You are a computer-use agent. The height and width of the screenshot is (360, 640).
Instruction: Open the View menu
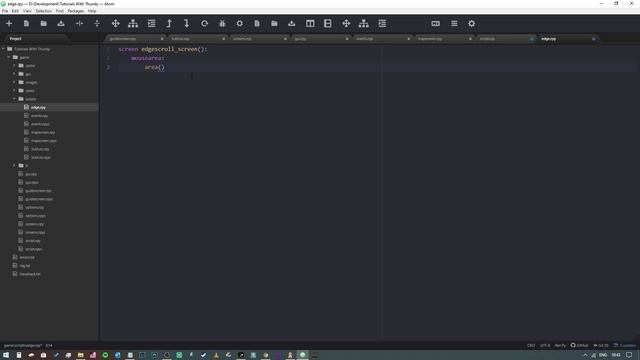[27, 11]
